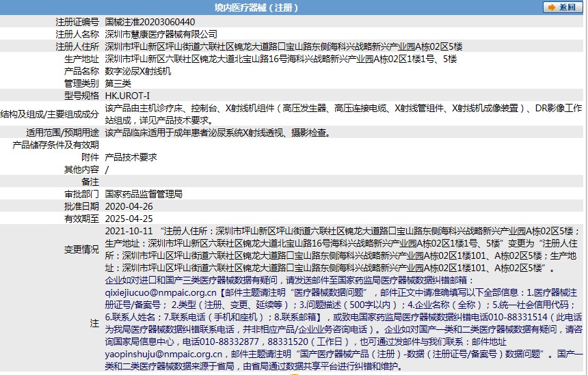Select approving department 国家药品监督管理局
The image size is (588, 375).
[x=144, y=194]
